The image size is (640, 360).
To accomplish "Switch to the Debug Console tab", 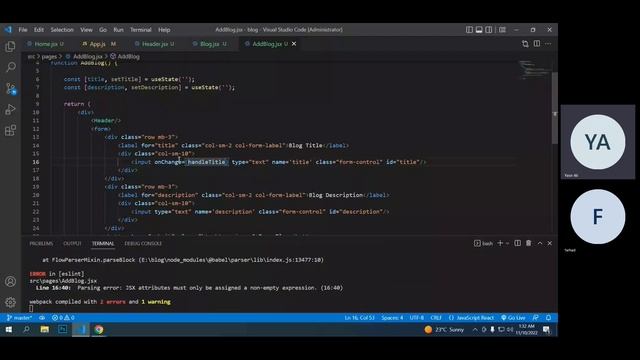I will pyautogui.click(x=143, y=243).
